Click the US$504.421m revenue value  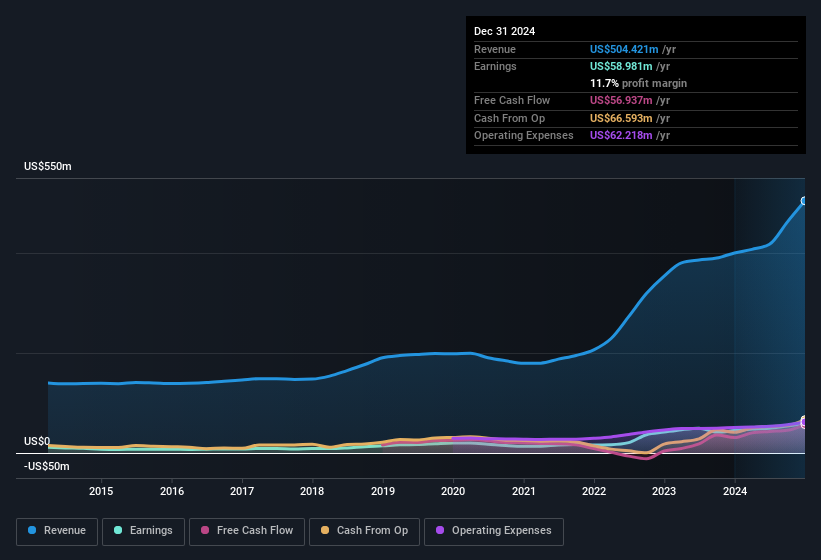point(624,49)
